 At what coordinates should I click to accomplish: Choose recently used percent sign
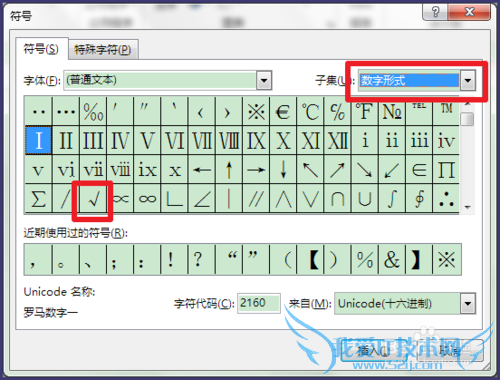pyautogui.click(x=365, y=259)
